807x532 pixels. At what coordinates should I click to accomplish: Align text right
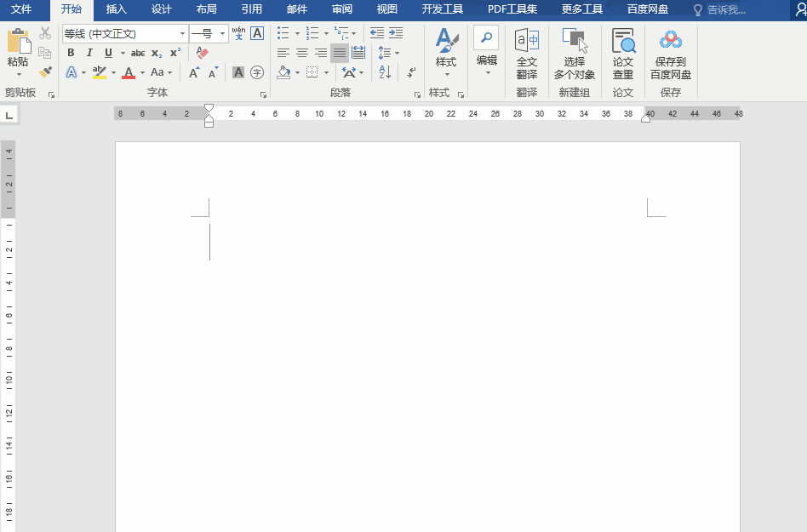coord(321,53)
